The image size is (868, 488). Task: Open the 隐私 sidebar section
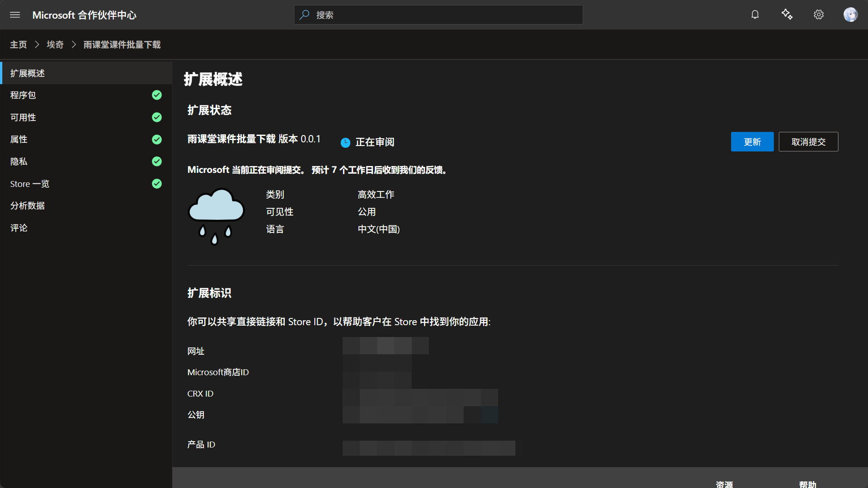point(86,161)
